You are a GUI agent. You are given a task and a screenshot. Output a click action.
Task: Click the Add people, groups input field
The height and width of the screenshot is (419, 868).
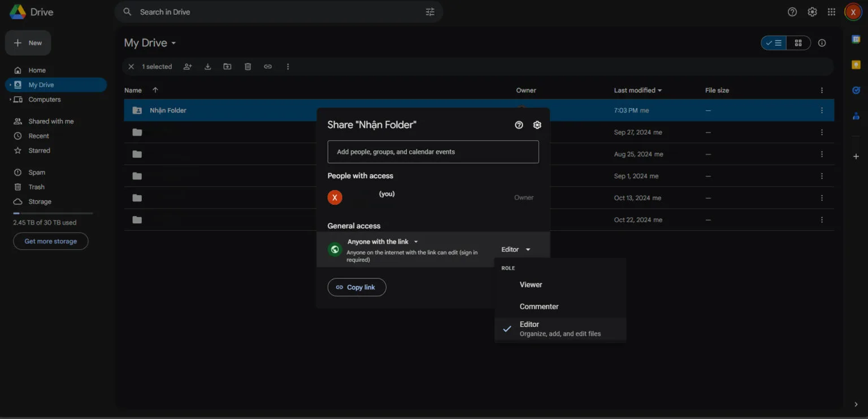[433, 152]
